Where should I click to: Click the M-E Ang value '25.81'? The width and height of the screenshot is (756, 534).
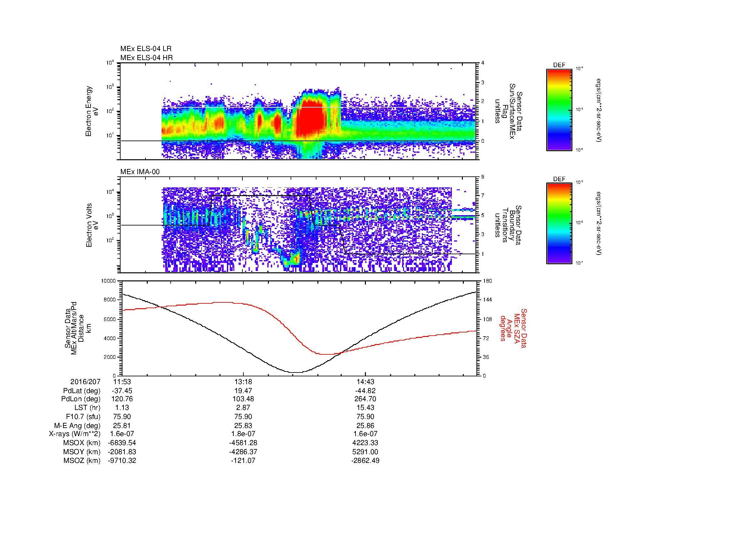(x=122, y=426)
